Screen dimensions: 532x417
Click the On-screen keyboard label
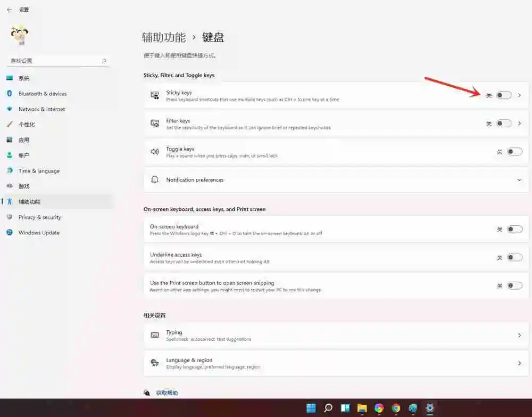point(174,226)
